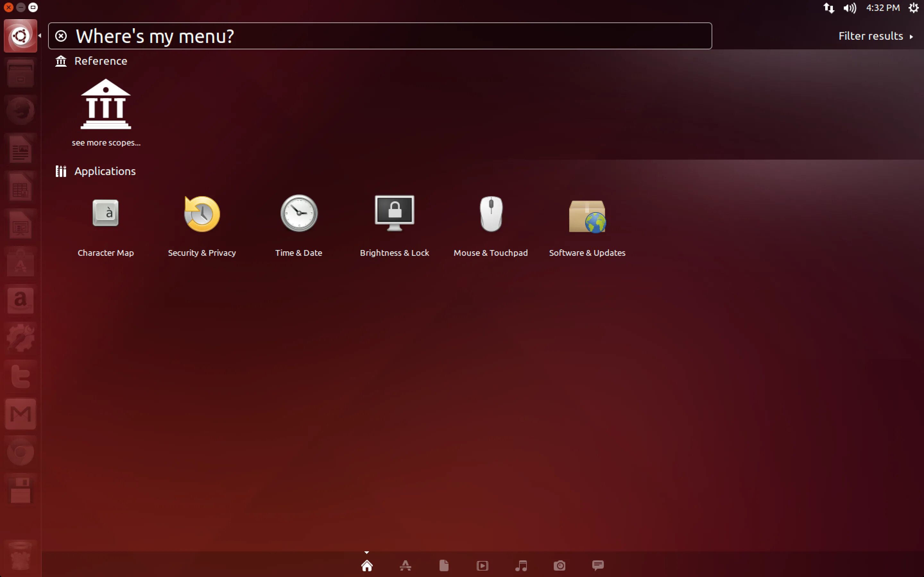Switch to the Social messages lens
This screenshot has height=577, width=924.
point(598,565)
